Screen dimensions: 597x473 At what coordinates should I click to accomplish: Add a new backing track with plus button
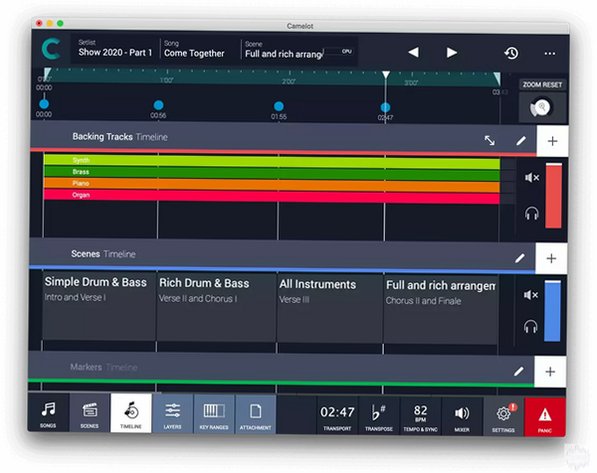click(552, 141)
